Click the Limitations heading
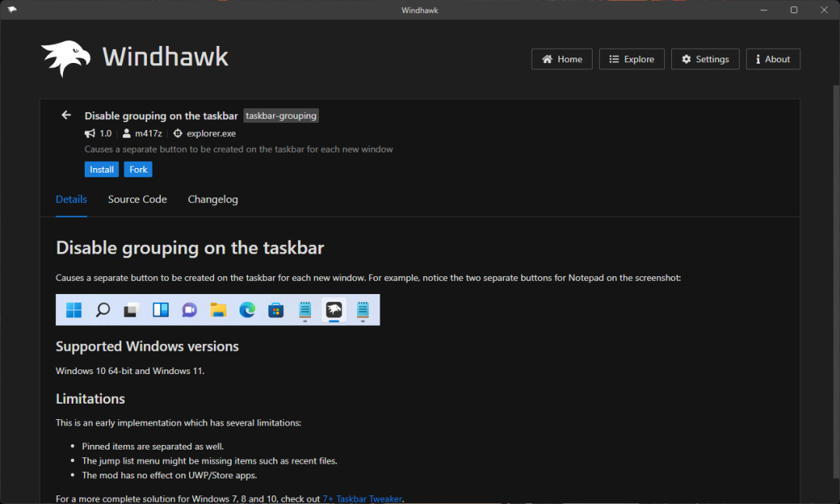Viewport: 840px width, 504px height. pos(90,399)
